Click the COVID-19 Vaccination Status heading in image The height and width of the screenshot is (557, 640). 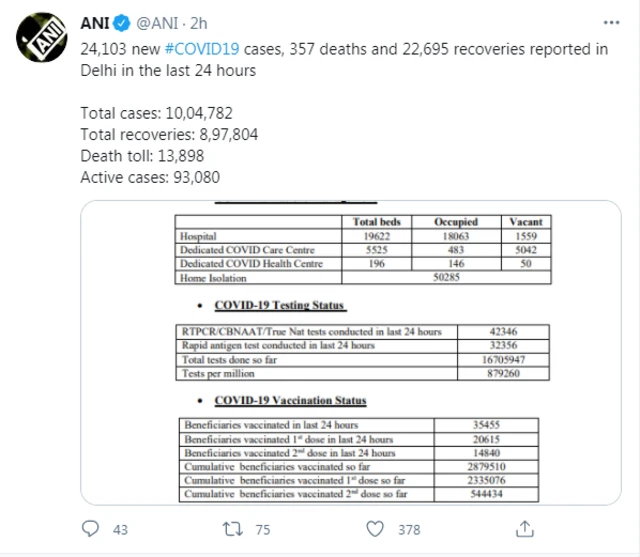291,401
